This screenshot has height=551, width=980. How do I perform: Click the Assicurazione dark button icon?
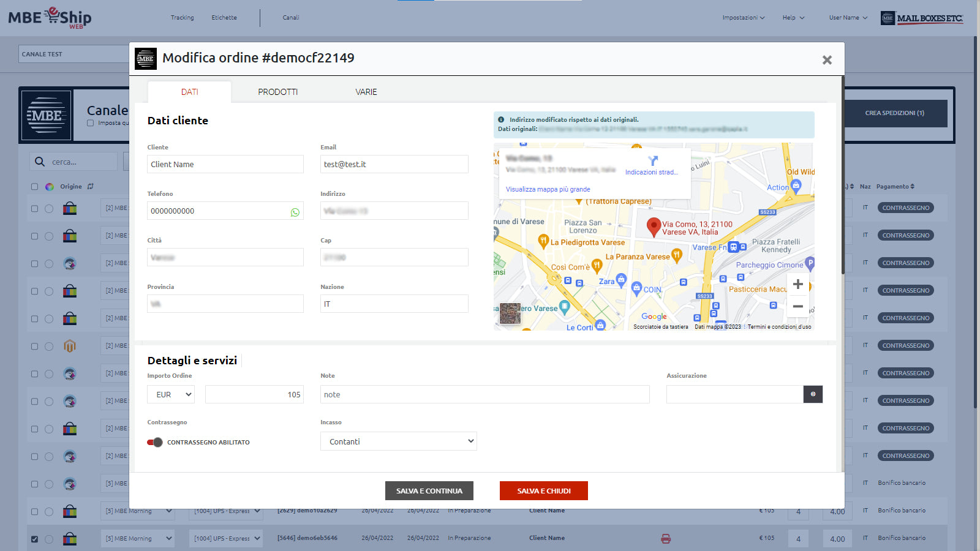click(813, 394)
